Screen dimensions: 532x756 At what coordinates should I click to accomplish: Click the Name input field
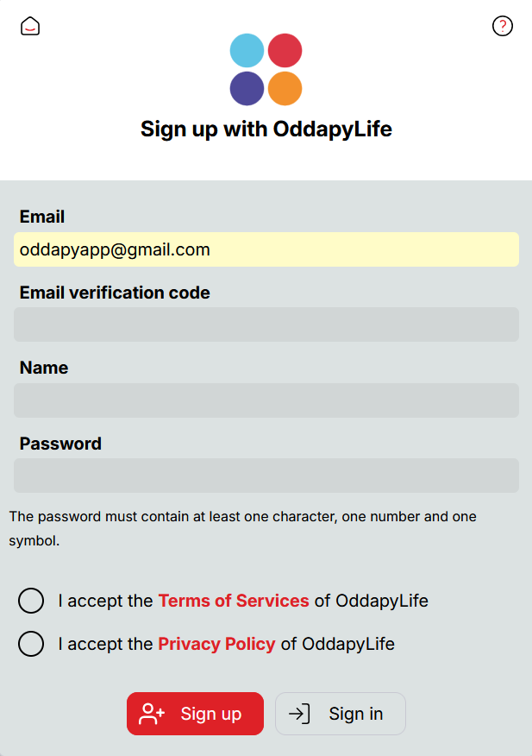266,400
